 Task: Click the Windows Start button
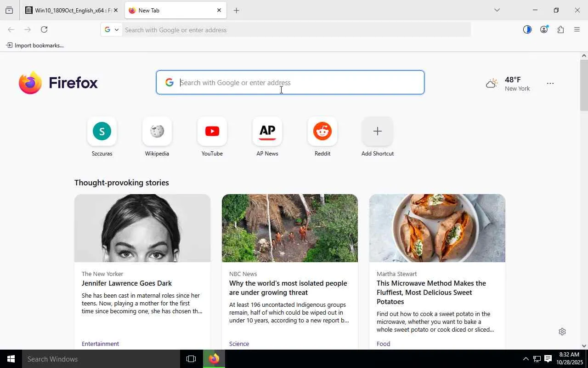pyautogui.click(x=11, y=359)
